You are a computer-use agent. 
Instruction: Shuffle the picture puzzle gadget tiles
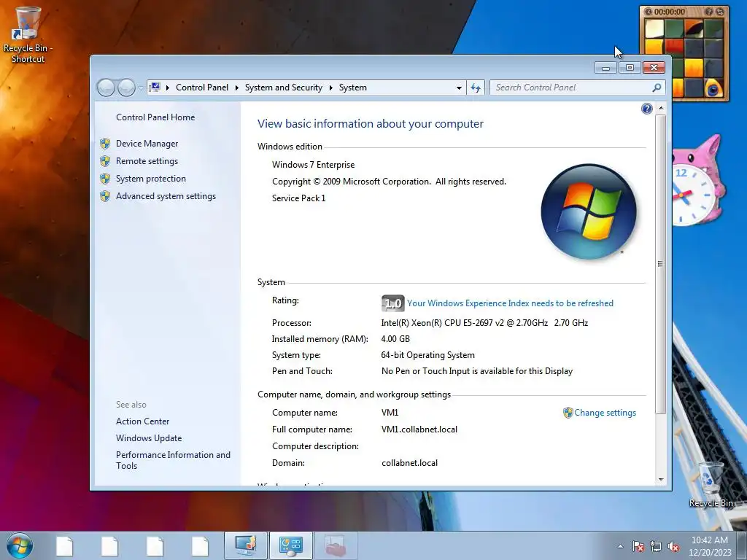[x=719, y=12]
